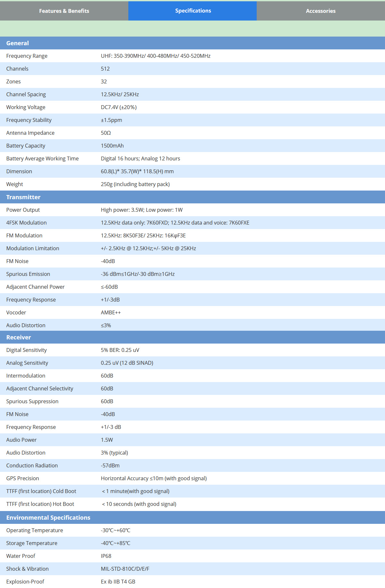Click the 4FSK Modulation row label
The width and height of the screenshot is (385, 588).
click(26, 223)
